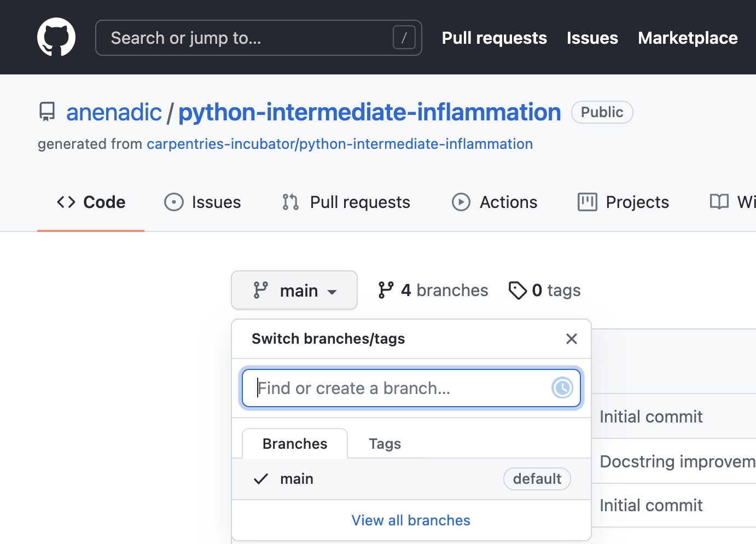This screenshot has height=544, width=756.
Task: Click the Public badge on the repository
Action: 602,112
